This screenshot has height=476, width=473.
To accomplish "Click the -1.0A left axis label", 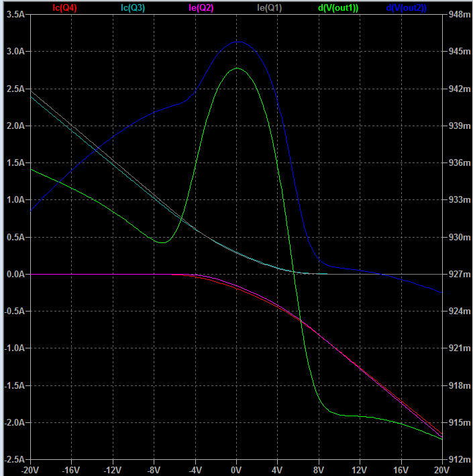I will click(x=14, y=348).
